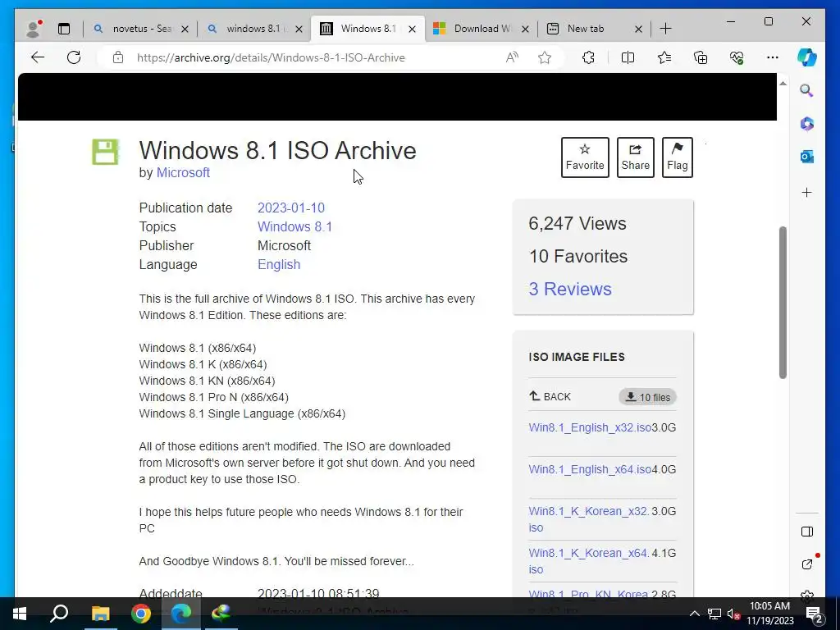The width and height of the screenshot is (840, 630).
Task: Switch to the novetus search tab
Action: [140, 29]
